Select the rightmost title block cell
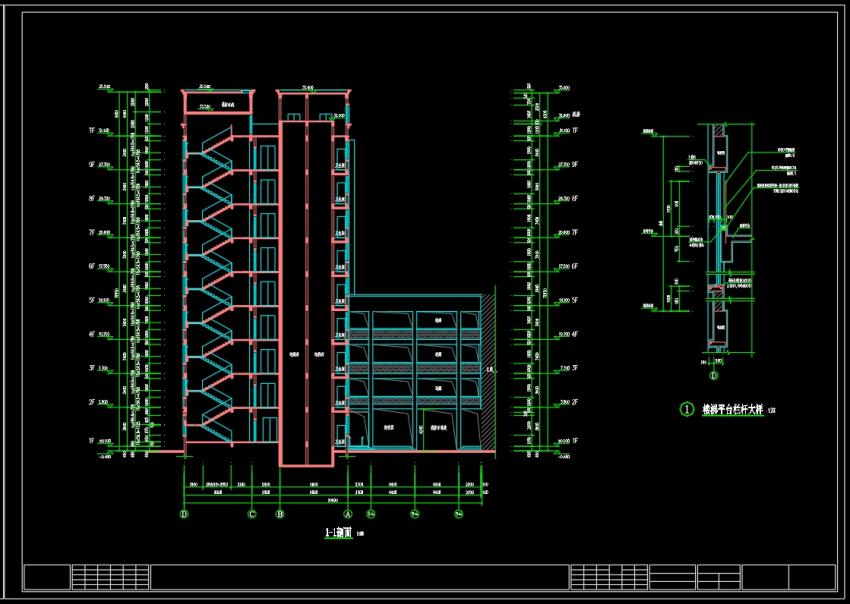 click(812, 577)
